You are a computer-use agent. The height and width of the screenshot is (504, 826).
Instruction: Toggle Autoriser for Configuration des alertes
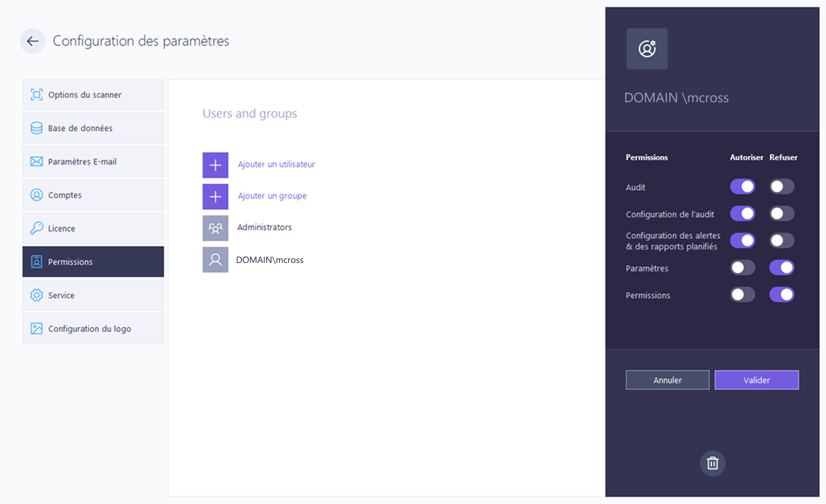(x=742, y=240)
